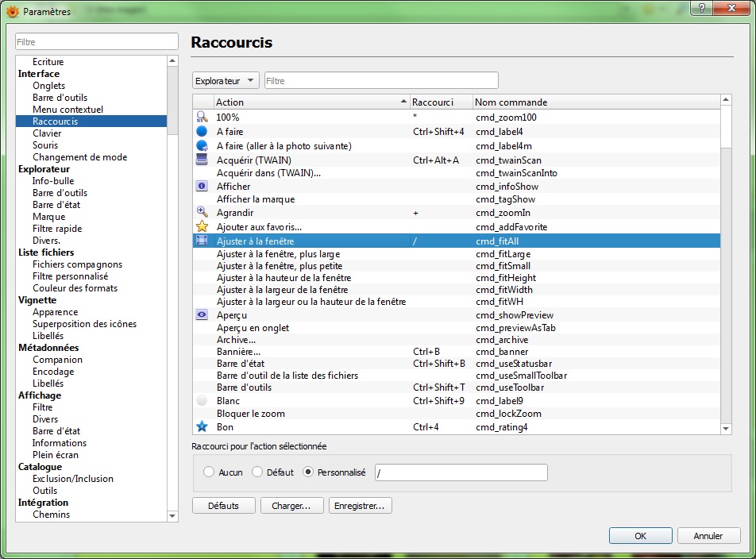Image resolution: width=756 pixels, height=559 pixels.
Task: Click the Enregistrer... button
Action: pyautogui.click(x=360, y=506)
